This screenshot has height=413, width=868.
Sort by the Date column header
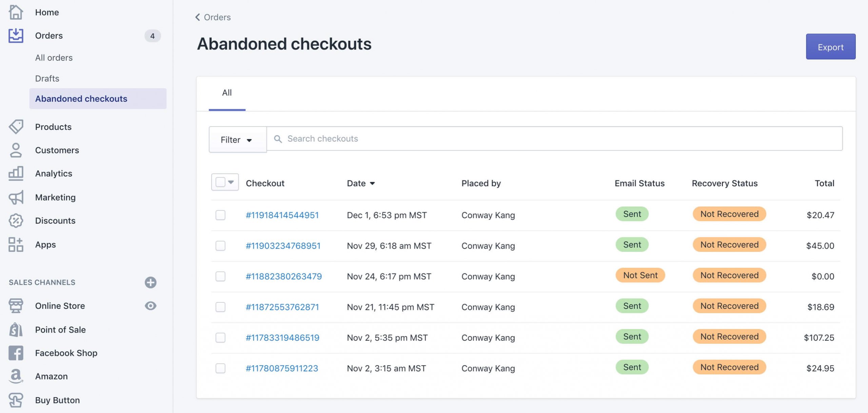point(360,183)
